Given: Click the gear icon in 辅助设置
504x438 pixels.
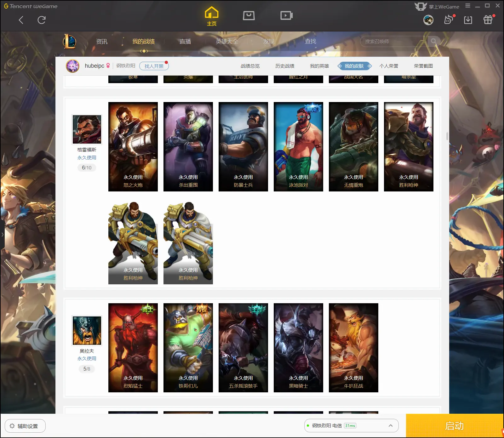Looking at the screenshot, I should point(12,426).
